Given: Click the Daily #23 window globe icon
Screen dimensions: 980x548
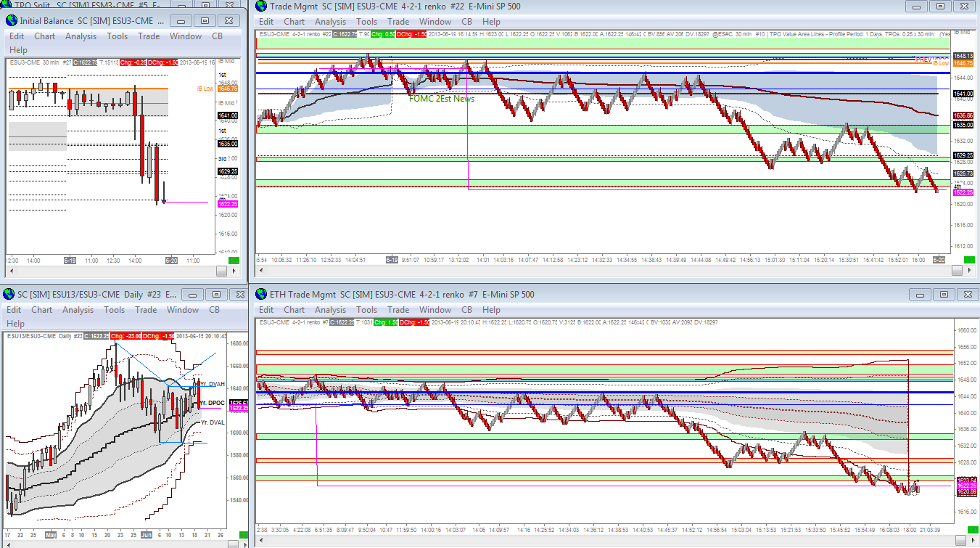Looking at the screenshot, I should click(9, 294).
